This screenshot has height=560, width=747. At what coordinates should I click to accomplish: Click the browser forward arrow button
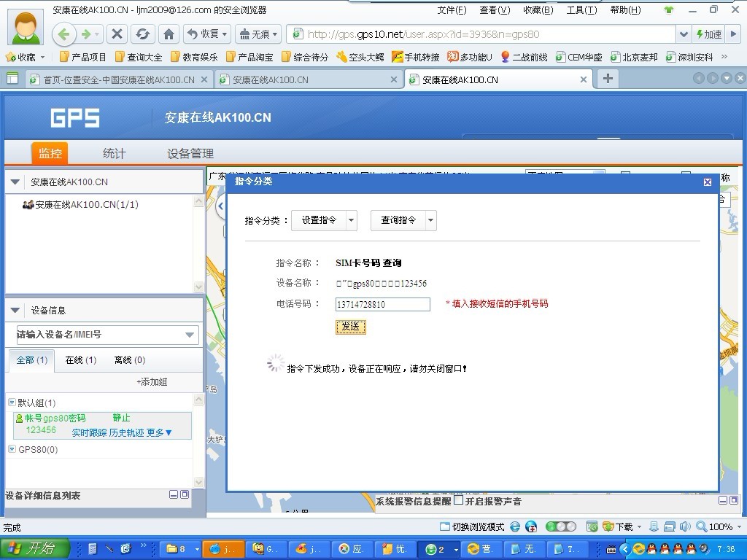[86, 34]
